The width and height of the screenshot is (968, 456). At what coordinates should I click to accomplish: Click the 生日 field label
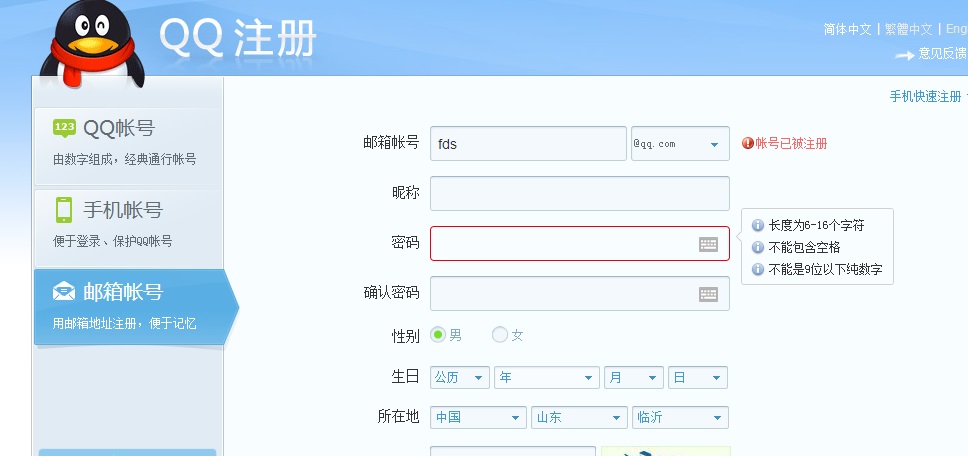[x=406, y=376]
